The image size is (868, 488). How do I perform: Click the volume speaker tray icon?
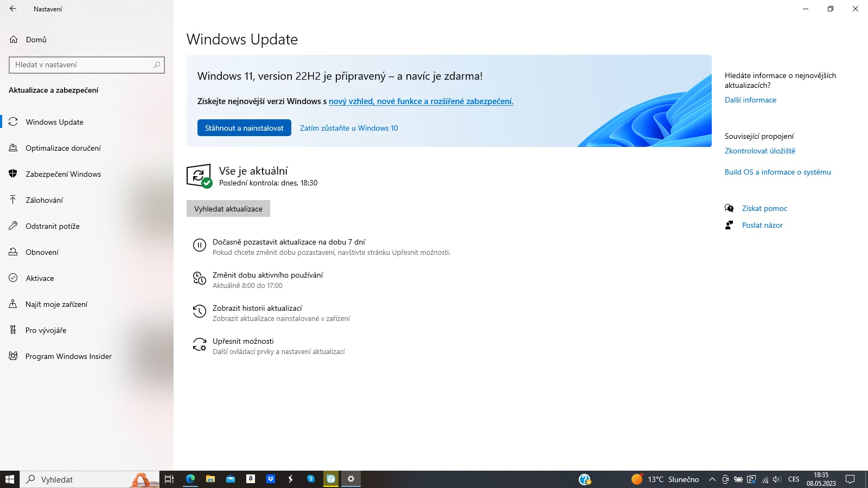pyautogui.click(x=777, y=479)
